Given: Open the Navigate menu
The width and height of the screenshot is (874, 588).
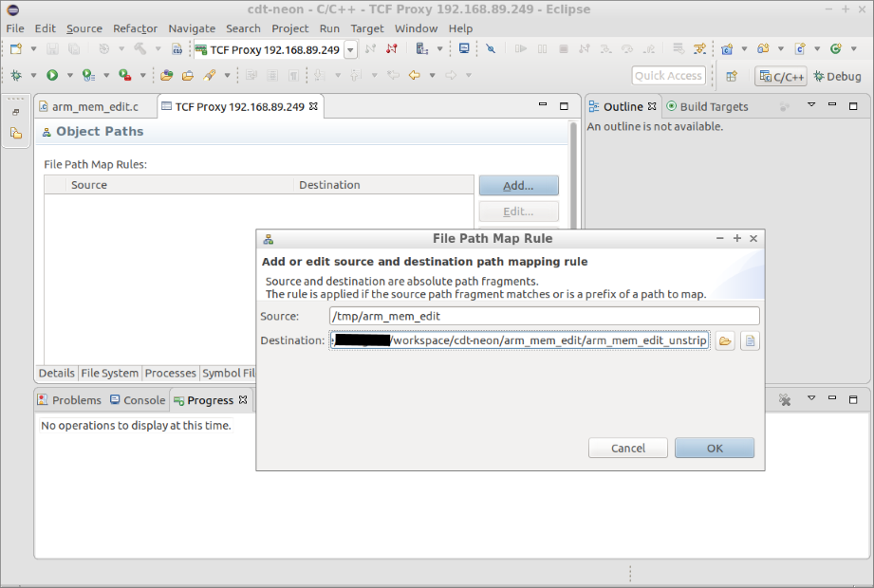Looking at the screenshot, I should 192,28.
